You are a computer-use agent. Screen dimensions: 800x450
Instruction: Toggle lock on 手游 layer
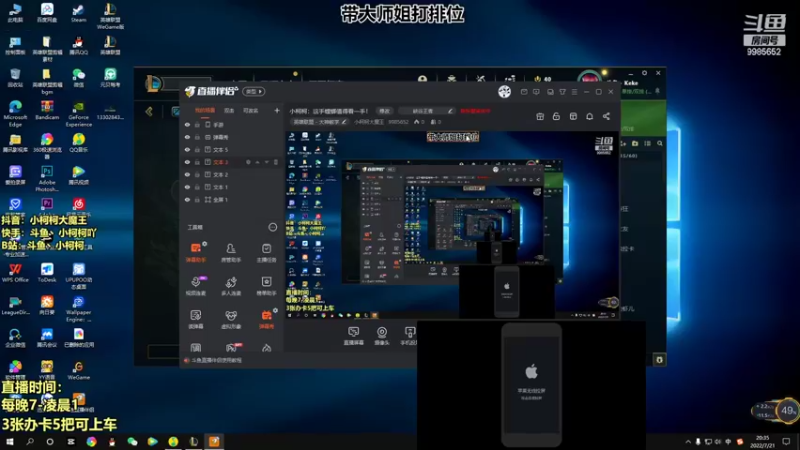(197, 125)
